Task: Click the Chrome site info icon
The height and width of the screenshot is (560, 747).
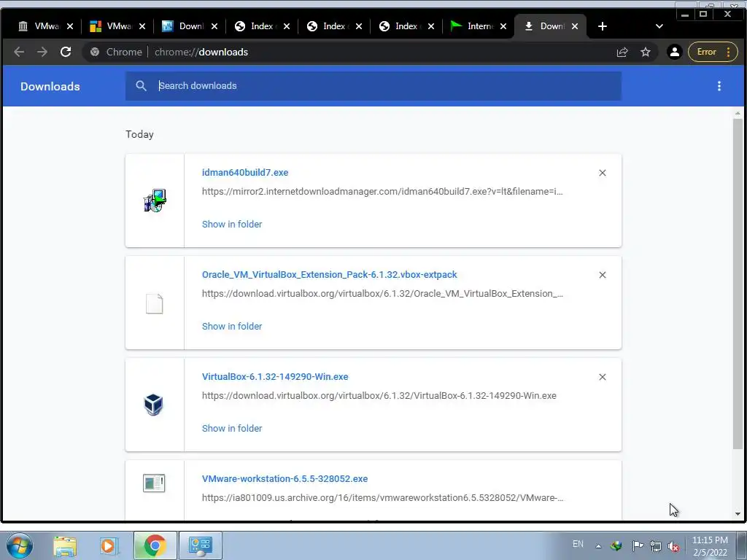Action: click(95, 52)
